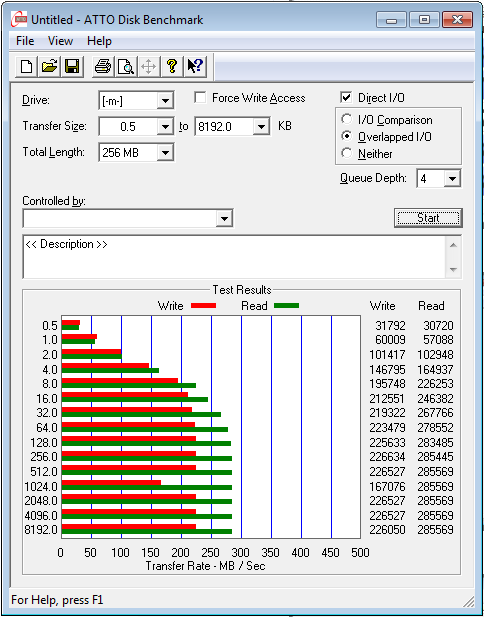This screenshot has width=484, height=617.
Task: Open the Total Length 256 MB dropdown
Action: coord(165,152)
